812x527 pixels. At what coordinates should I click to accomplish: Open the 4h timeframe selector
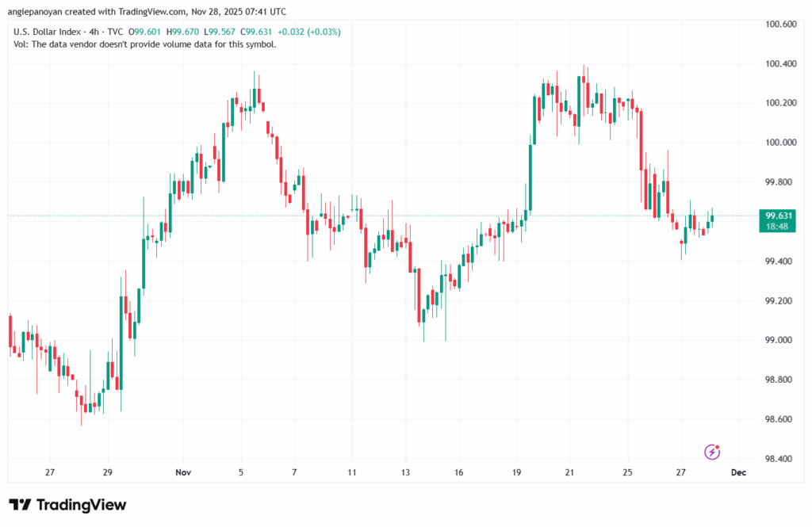click(94, 32)
